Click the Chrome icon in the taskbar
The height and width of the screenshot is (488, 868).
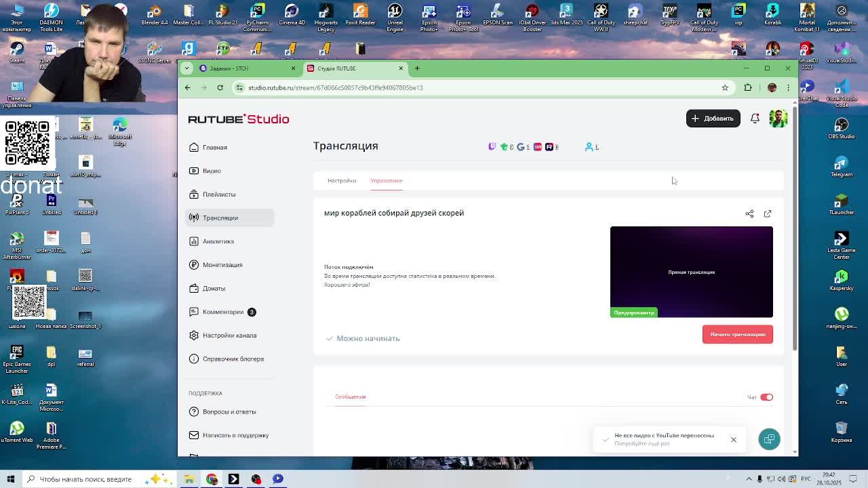click(x=212, y=479)
